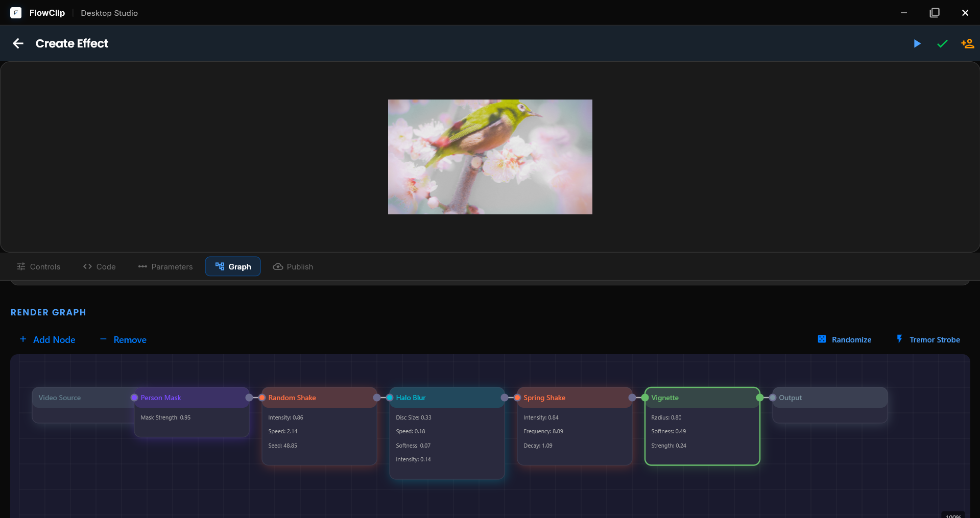Click the Spring Shake input port
The width and height of the screenshot is (980, 518).
pyautogui.click(x=517, y=398)
